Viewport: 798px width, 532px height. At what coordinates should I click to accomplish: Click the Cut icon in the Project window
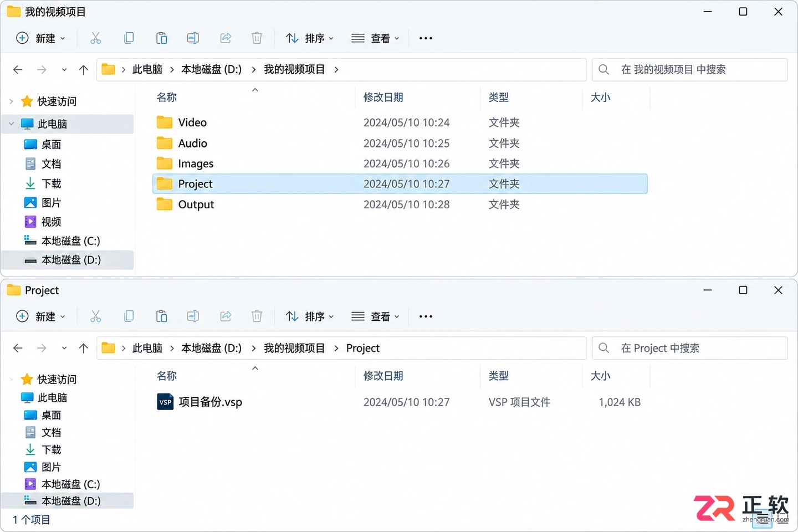point(96,316)
